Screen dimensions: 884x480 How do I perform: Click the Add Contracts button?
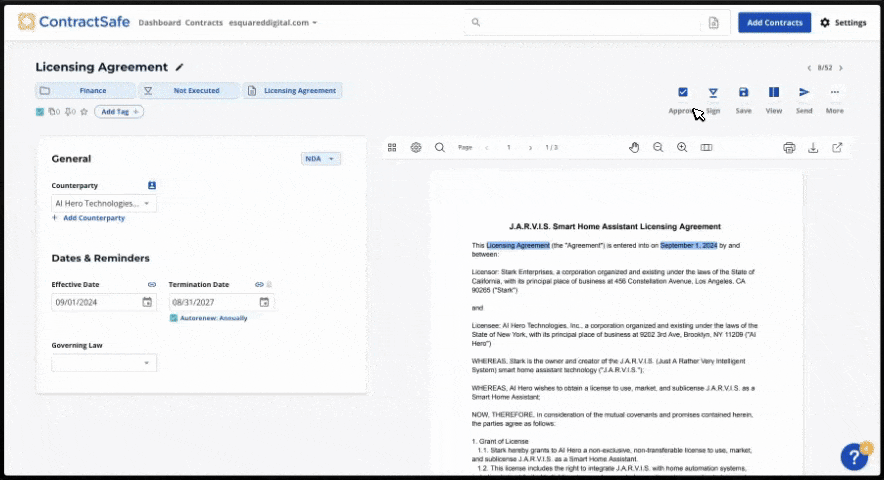pos(775,23)
